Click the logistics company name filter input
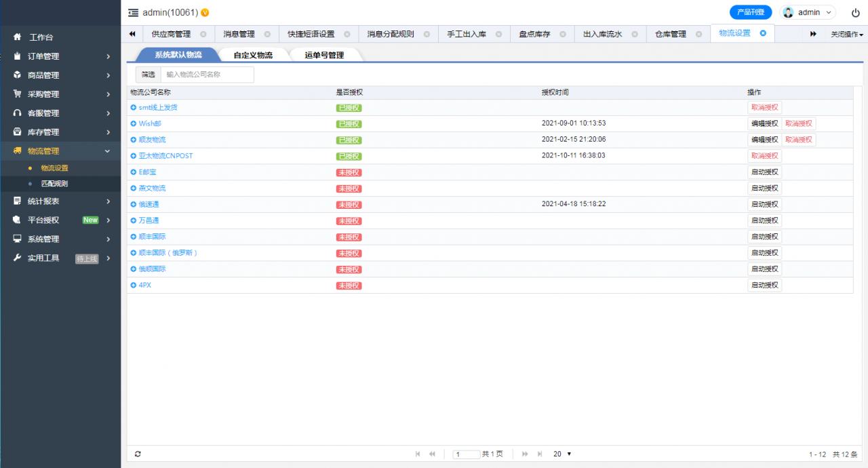Image resolution: width=868 pixels, height=468 pixels. (x=208, y=75)
